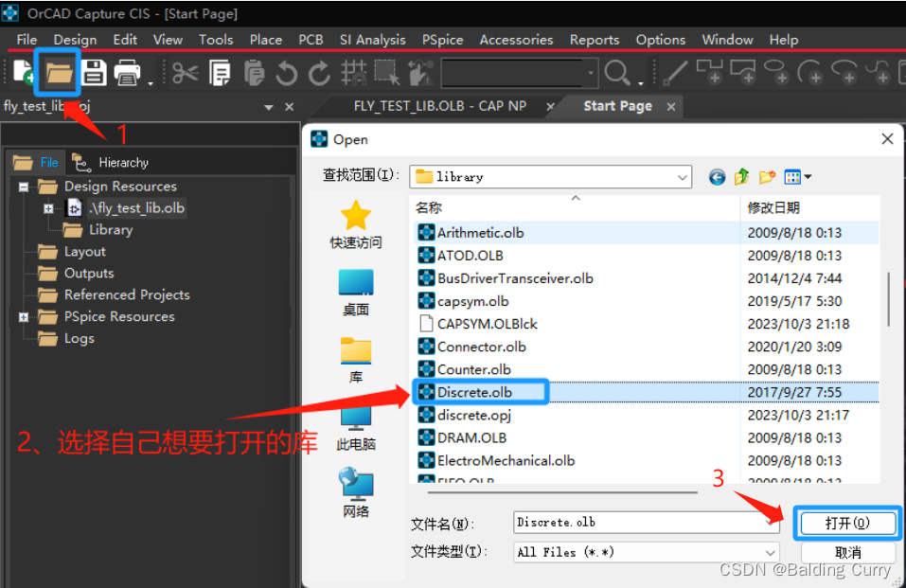Collapse the Design Resources tree node
The width and height of the screenshot is (906, 588).
point(24,187)
